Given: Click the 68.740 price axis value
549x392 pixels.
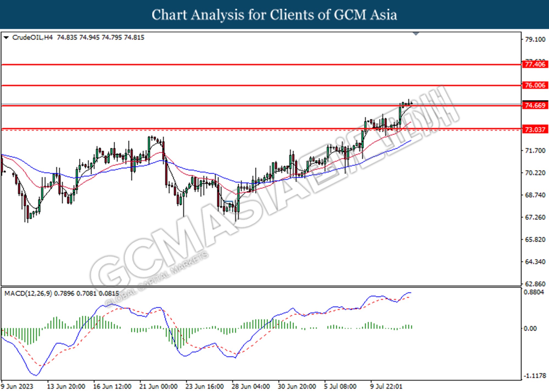Looking at the screenshot, I should 535,195.
